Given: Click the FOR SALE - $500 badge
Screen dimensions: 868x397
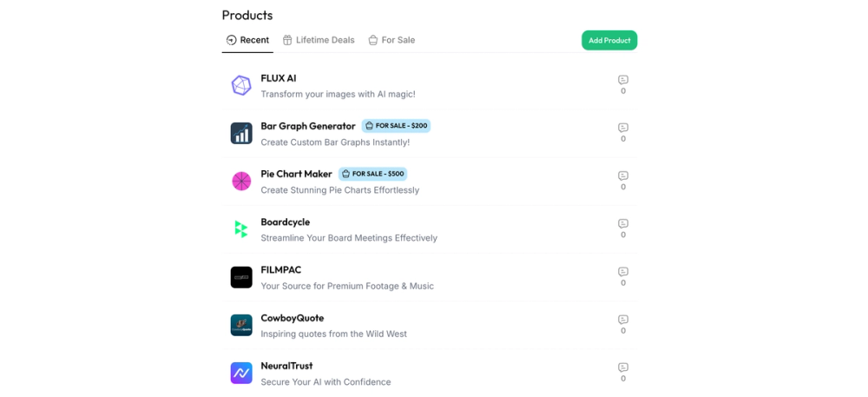Looking at the screenshot, I should point(373,174).
